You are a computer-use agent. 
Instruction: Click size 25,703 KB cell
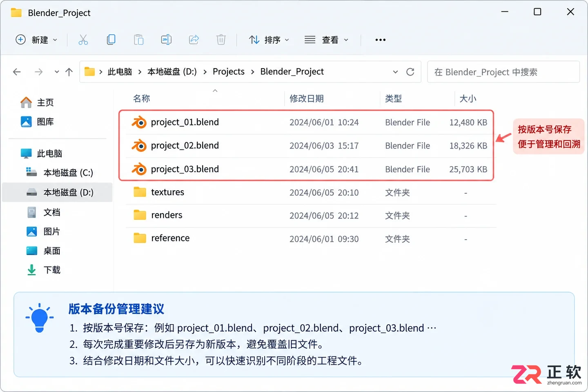pyautogui.click(x=468, y=169)
